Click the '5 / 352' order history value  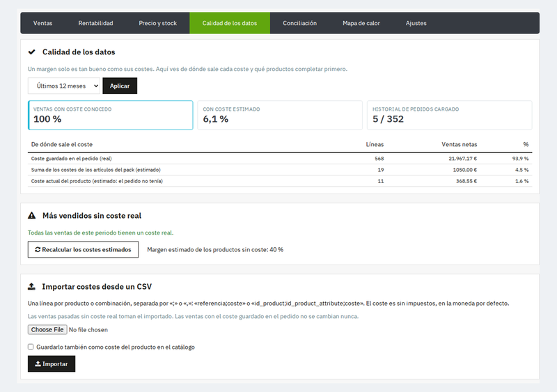(388, 119)
